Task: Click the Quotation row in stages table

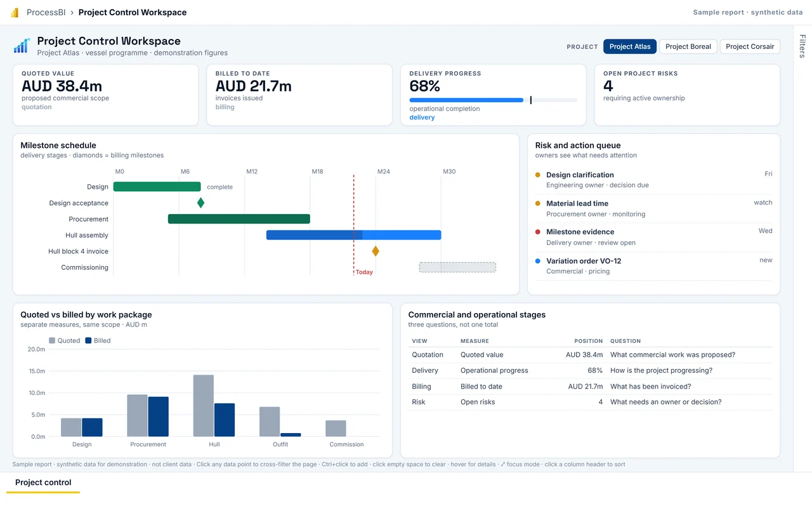Action: 590,355
